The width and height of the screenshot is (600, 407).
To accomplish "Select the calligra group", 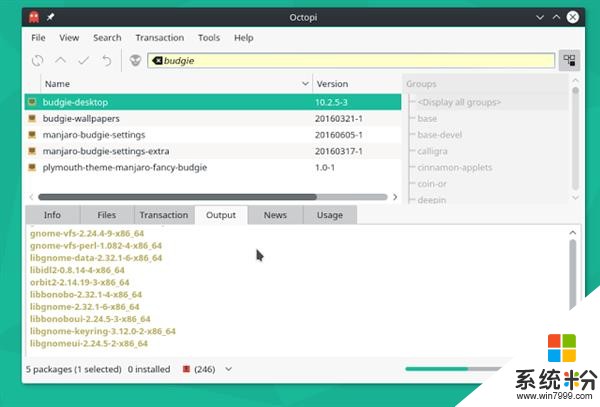I will tap(432, 151).
